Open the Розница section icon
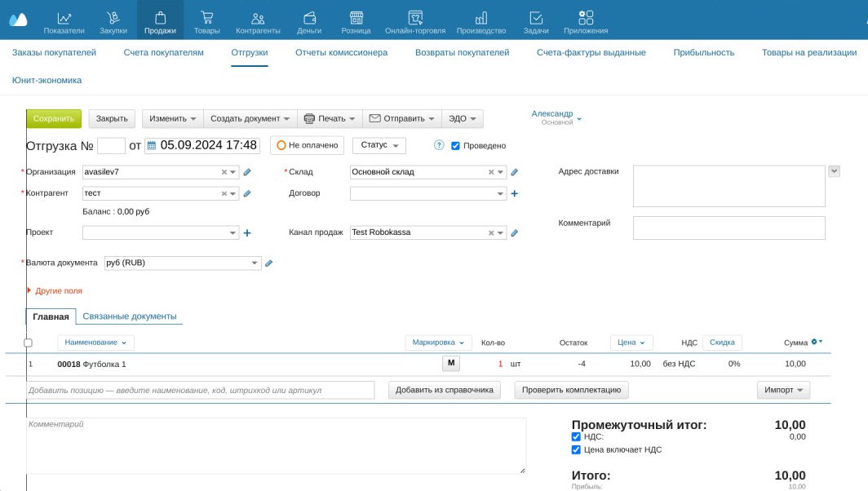Screen dimensions: 868x491 [356, 18]
